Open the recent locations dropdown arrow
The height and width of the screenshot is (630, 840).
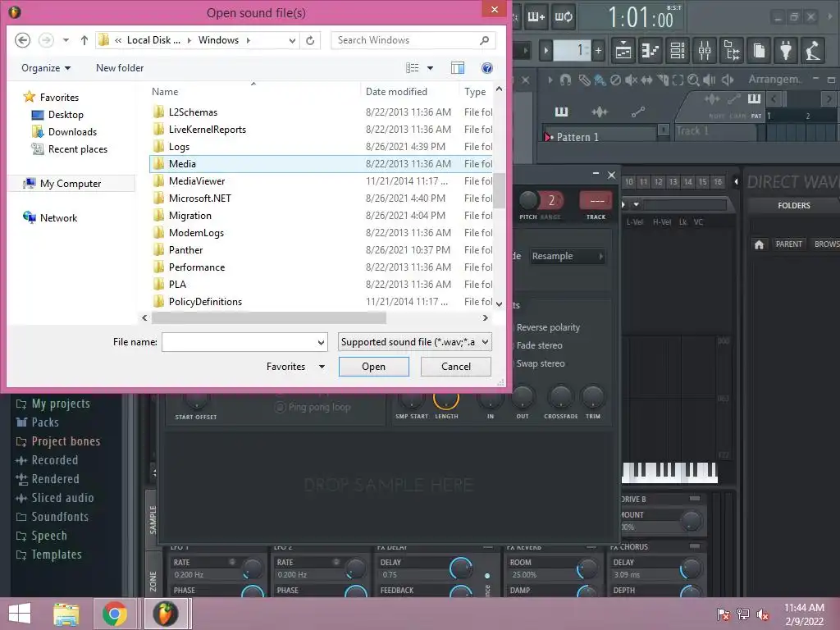pyautogui.click(x=66, y=40)
